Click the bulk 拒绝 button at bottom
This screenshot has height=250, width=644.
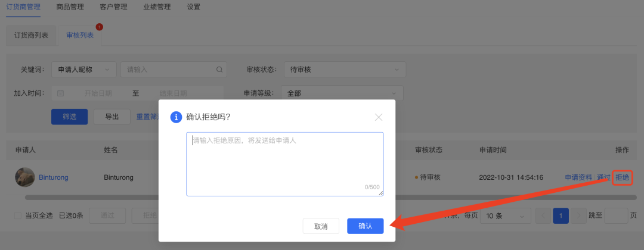coord(145,215)
